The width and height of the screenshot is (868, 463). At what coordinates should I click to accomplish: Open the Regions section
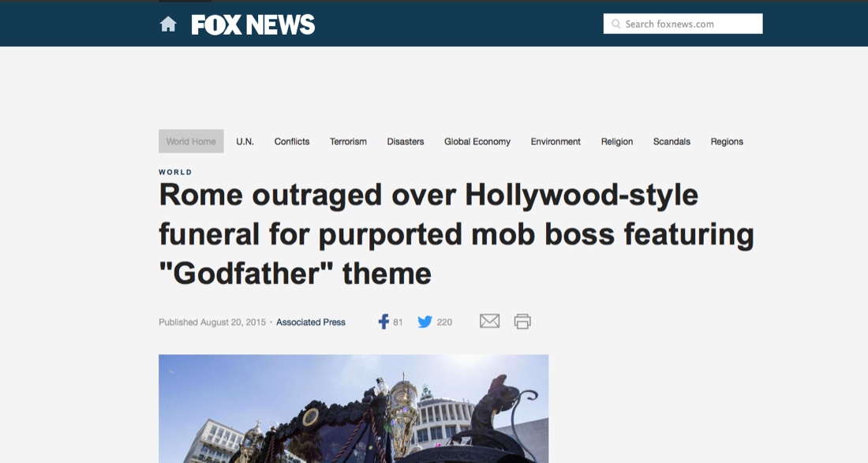[x=727, y=142]
